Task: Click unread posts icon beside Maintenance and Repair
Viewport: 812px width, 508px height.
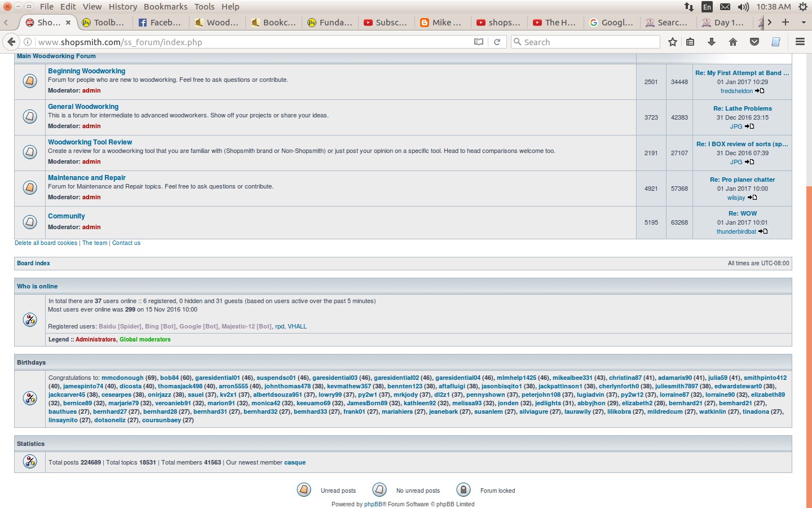Action: tap(30, 187)
